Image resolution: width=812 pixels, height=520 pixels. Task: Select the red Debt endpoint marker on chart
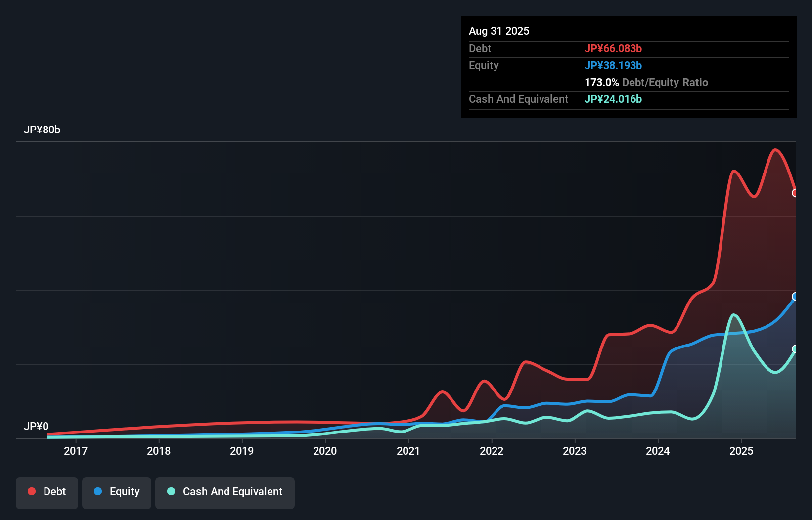point(795,193)
